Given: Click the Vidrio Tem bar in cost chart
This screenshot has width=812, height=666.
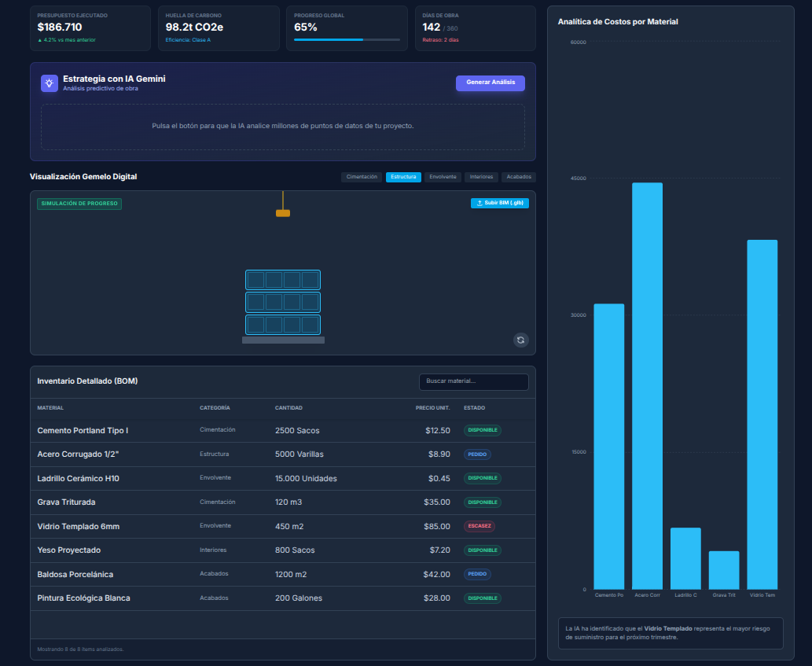Looking at the screenshot, I should click(x=762, y=414).
